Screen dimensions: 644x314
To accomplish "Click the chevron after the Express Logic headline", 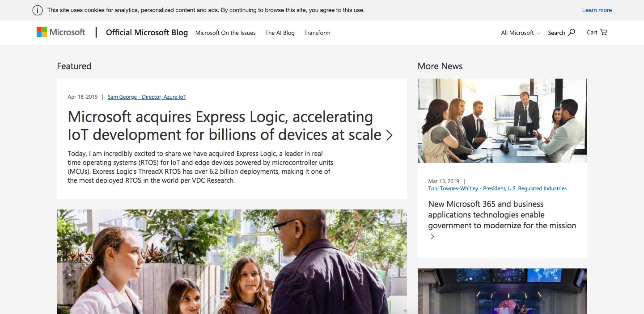I will (x=389, y=135).
